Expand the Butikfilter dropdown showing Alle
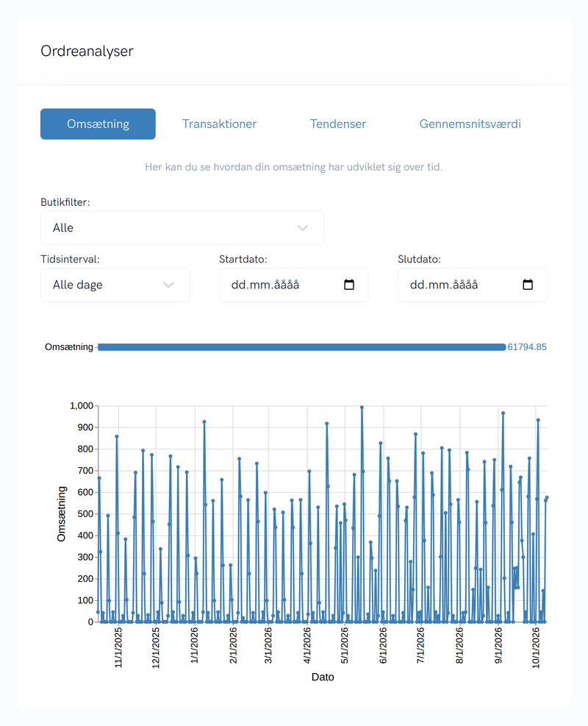This screenshot has height=726, width=588. 182,228
